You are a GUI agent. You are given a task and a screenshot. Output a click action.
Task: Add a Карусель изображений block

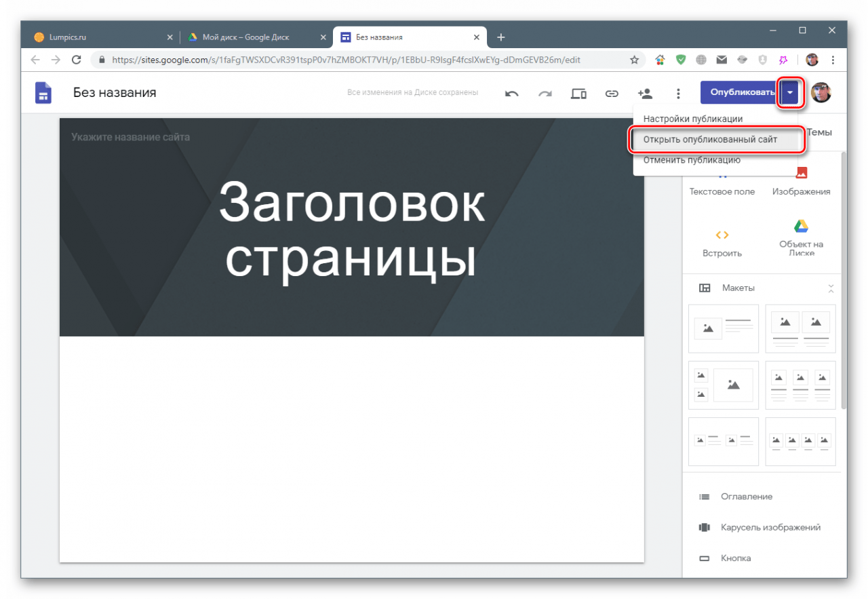(x=759, y=527)
